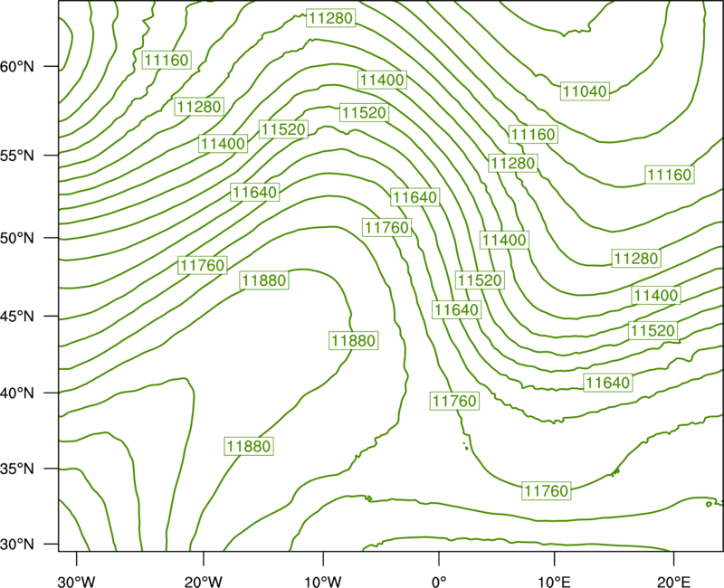Select the 30°N latitude axis label
The image size is (724, 588).
(x=17, y=545)
